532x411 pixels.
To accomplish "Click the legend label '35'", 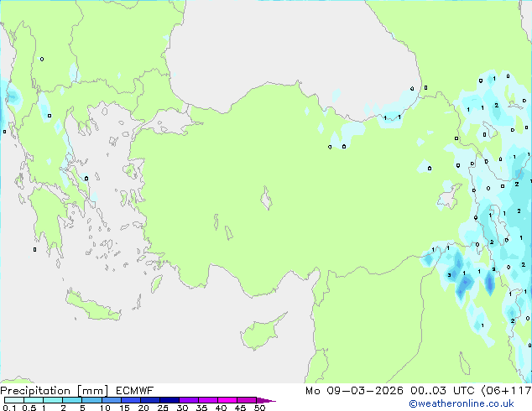I will [201, 408].
